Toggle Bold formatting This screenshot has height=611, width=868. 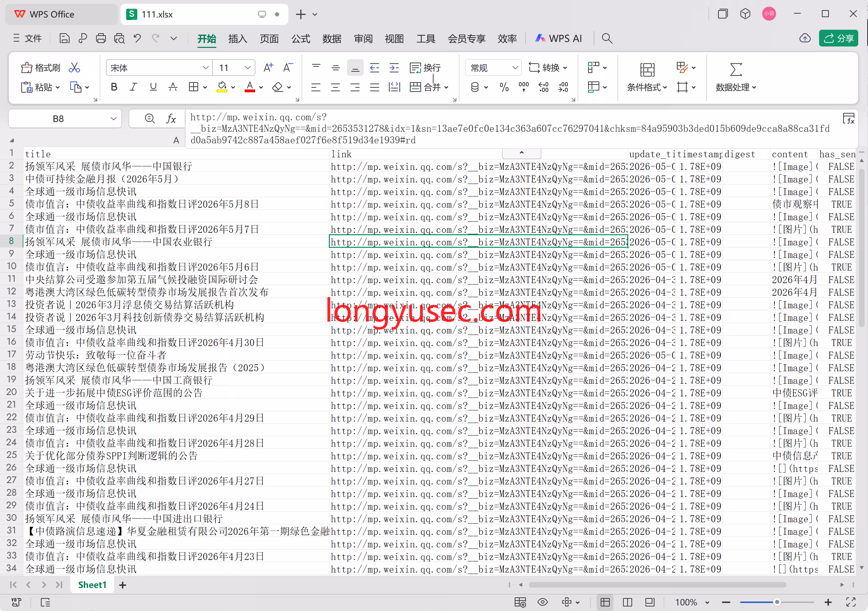[x=114, y=87]
